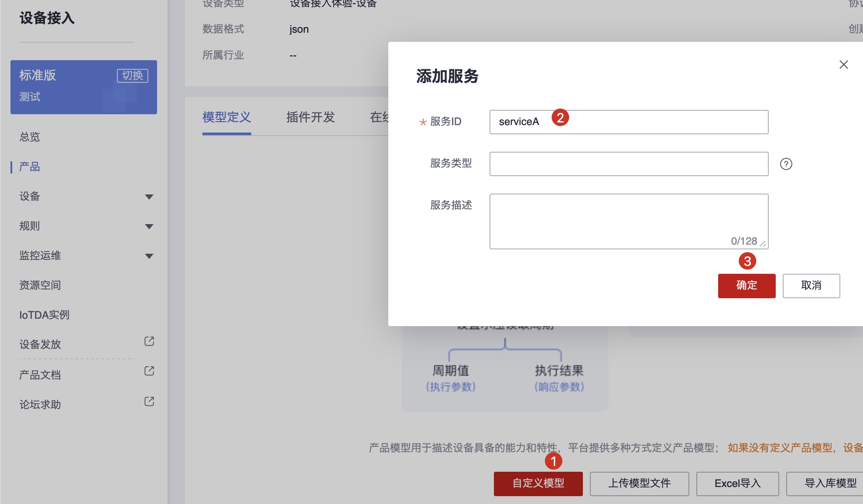Image resolution: width=863 pixels, height=504 pixels.
Task: Click the 确定 confirm button
Action: tap(747, 286)
